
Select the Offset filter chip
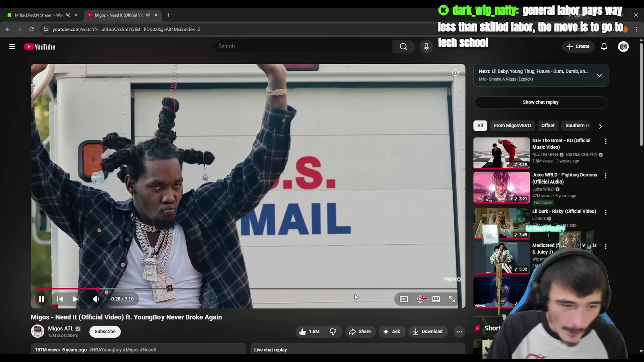[x=548, y=126]
